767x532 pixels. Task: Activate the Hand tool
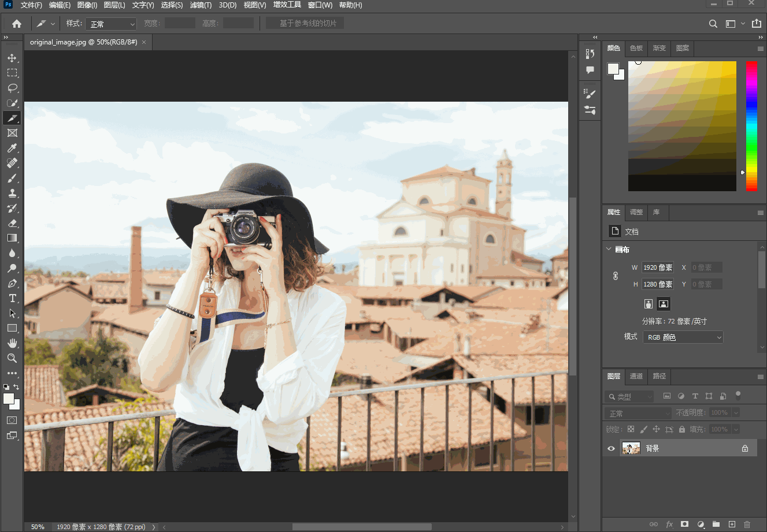pos(12,343)
